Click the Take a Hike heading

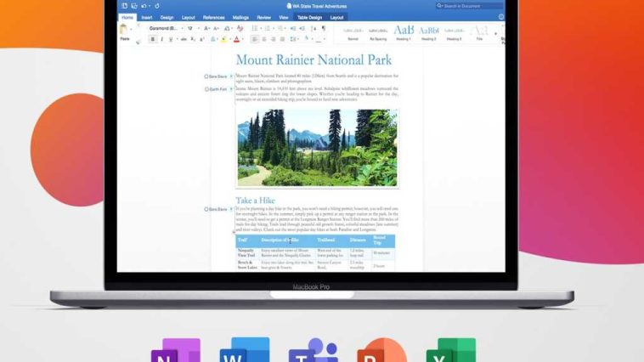tap(255, 201)
